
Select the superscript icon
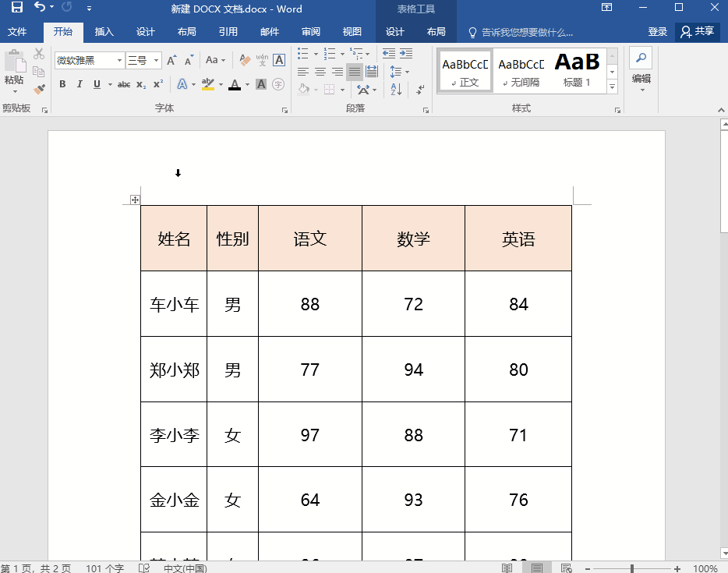157,83
